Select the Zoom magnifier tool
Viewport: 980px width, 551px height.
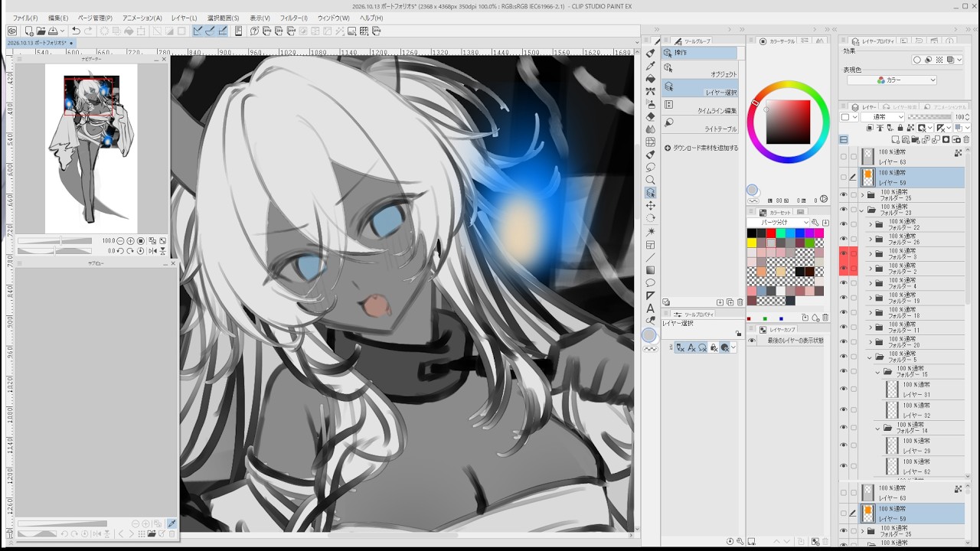651,180
